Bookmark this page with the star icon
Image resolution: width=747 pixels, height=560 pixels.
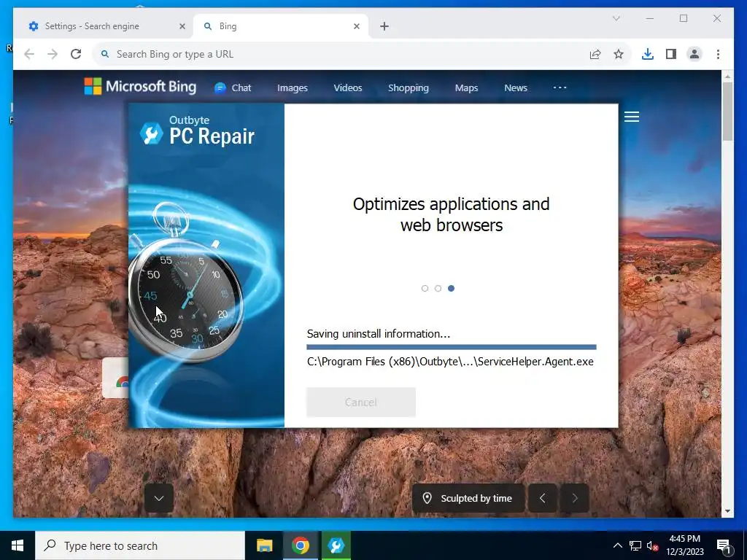pos(619,54)
